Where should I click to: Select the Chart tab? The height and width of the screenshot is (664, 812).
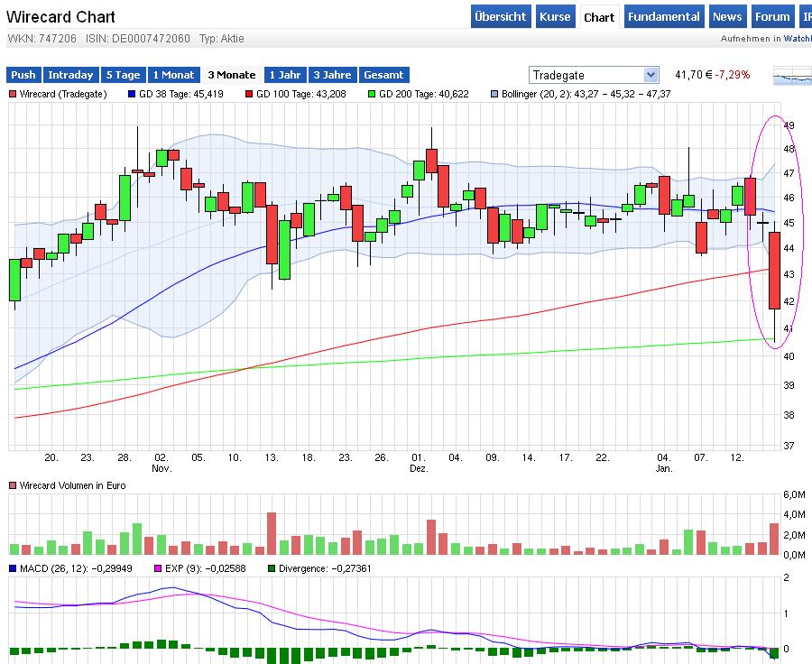[599, 17]
